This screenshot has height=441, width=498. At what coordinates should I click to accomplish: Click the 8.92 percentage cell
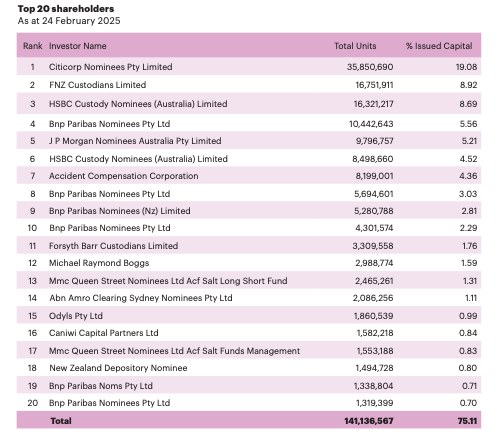click(x=468, y=85)
